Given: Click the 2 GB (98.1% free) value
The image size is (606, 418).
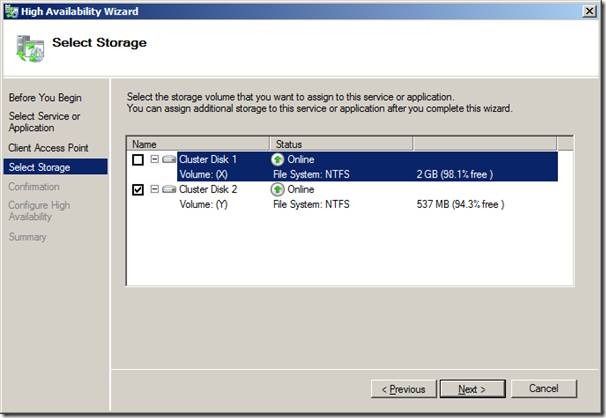Looking at the screenshot, I should point(454,174).
